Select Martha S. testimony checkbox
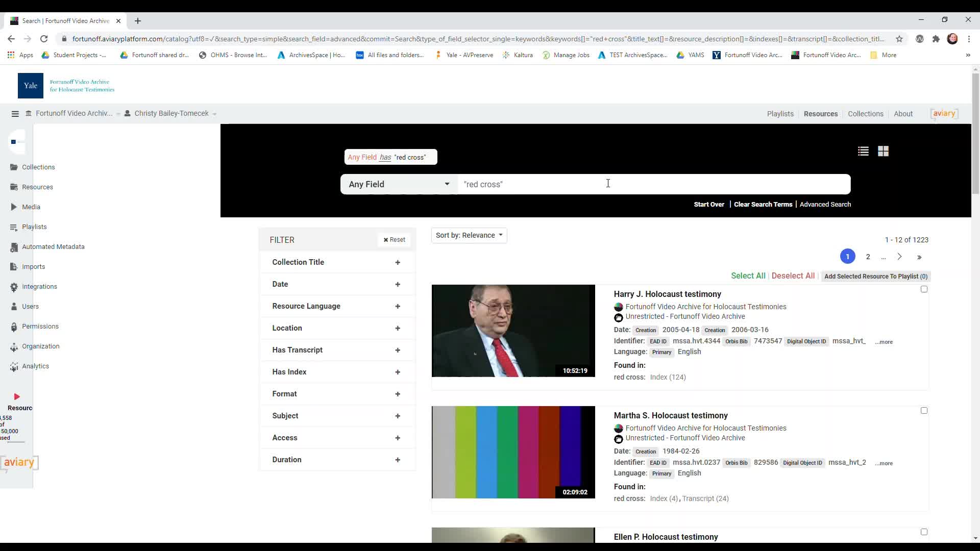The width and height of the screenshot is (980, 551). (x=924, y=411)
